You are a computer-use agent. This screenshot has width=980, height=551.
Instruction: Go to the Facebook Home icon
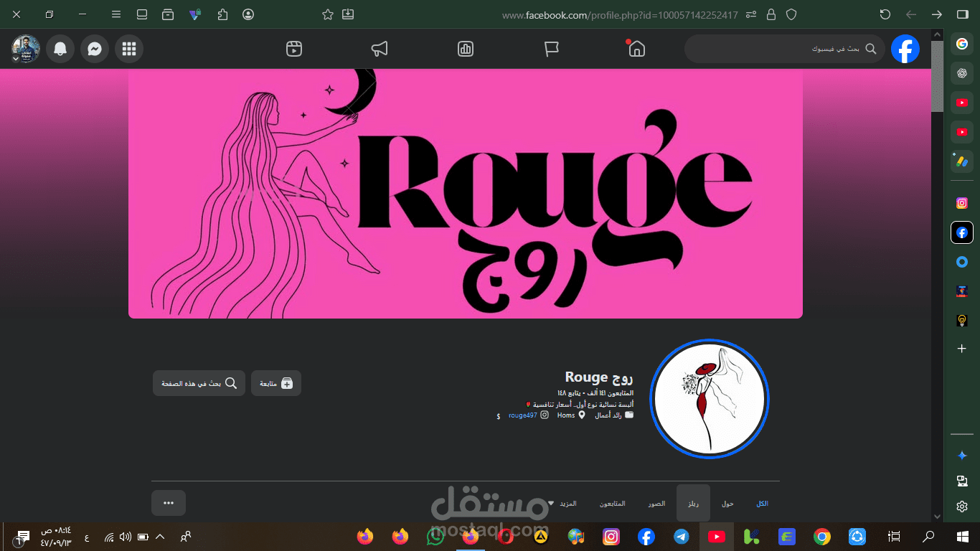(x=636, y=49)
